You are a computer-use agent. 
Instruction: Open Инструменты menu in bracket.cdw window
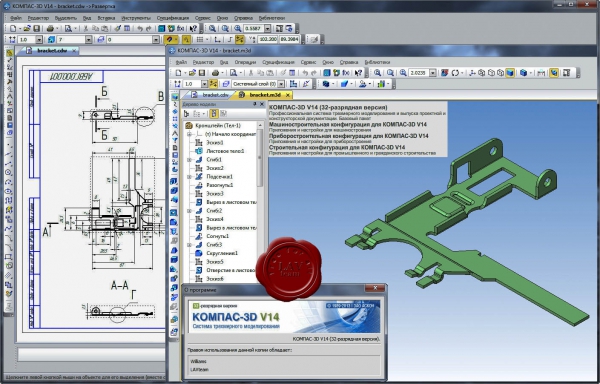click(136, 18)
